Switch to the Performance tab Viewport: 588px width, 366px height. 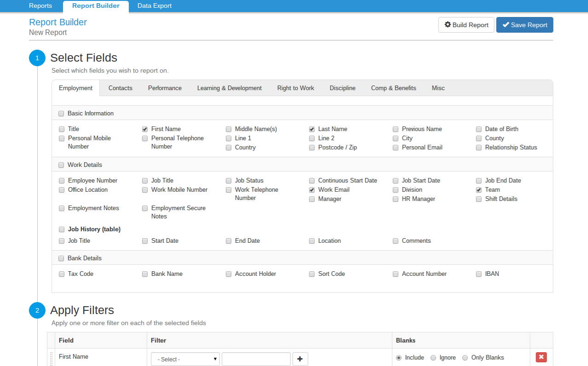pyautogui.click(x=165, y=88)
